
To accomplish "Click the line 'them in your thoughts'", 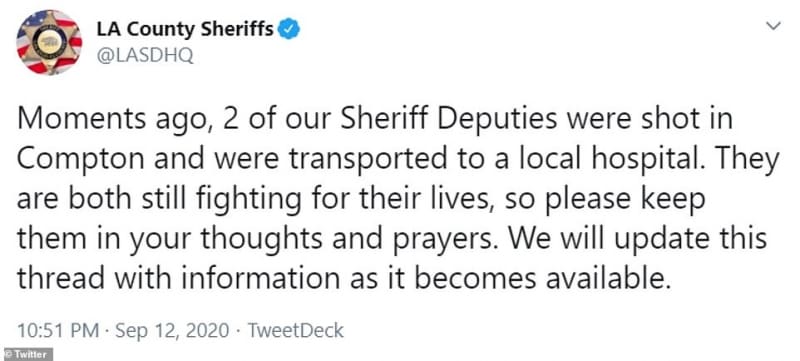I will coord(392,239).
